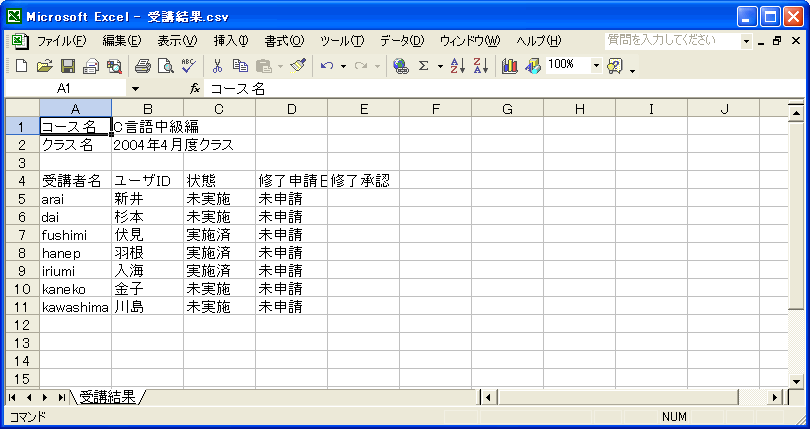The width and height of the screenshot is (810, 429).
Task: Select cell containing kawashima
Action: pos(75,307)
